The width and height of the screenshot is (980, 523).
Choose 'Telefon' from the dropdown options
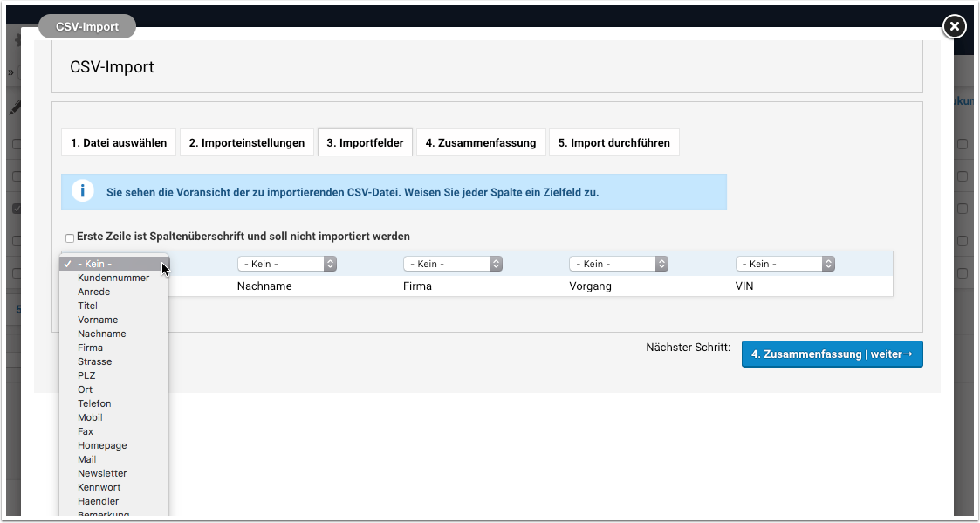coord(94,403)
